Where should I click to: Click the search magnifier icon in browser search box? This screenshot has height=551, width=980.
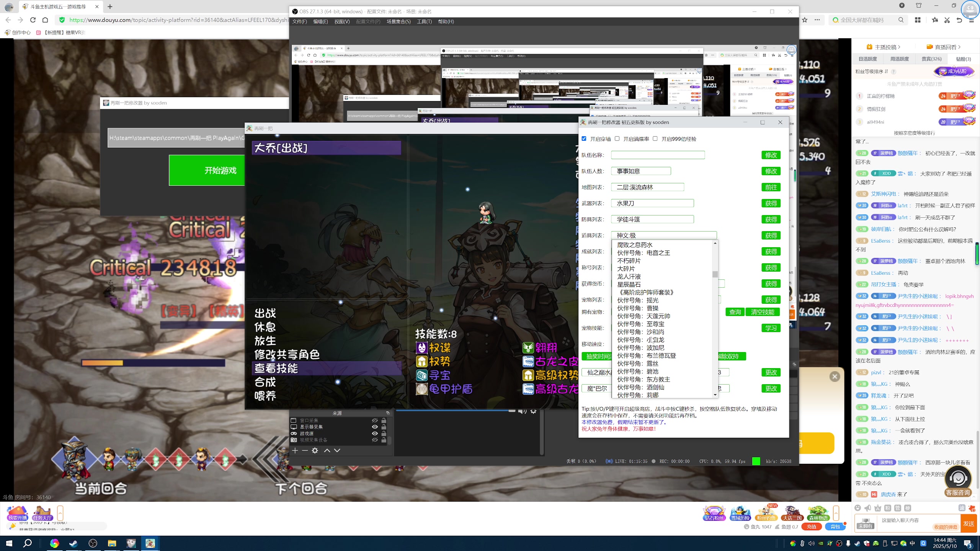point(901,20)
